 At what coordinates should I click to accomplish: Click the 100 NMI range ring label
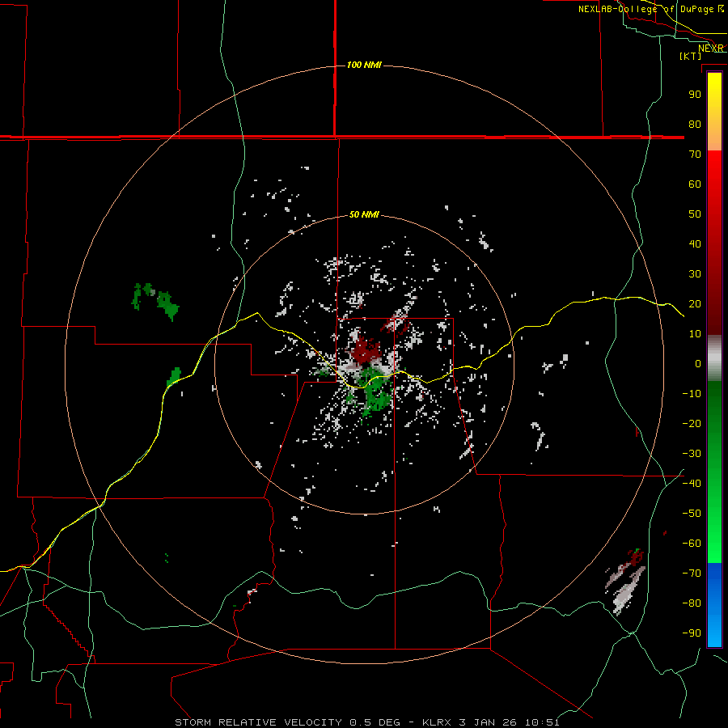click(x=364, y=65)
